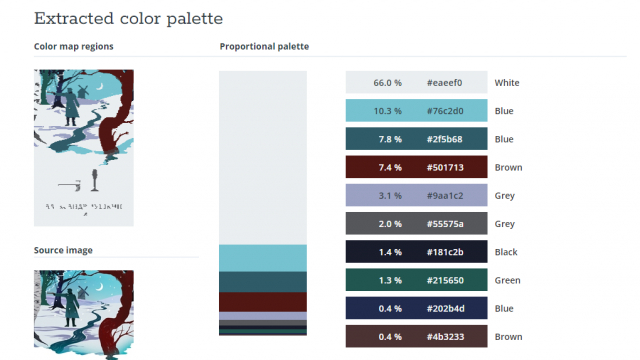Viewport: 640px width, 360px height.
Task: Click the white #eaeef0 color swatch
Action: pyautogui.click(x=416, y=82)
